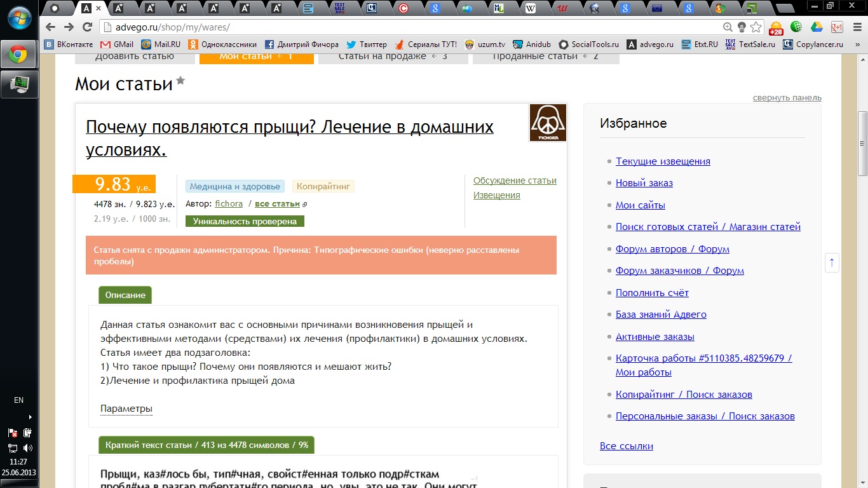Click the scroll-to-top arrow button
Screen dimensions: 868x488
click(832, 262)
